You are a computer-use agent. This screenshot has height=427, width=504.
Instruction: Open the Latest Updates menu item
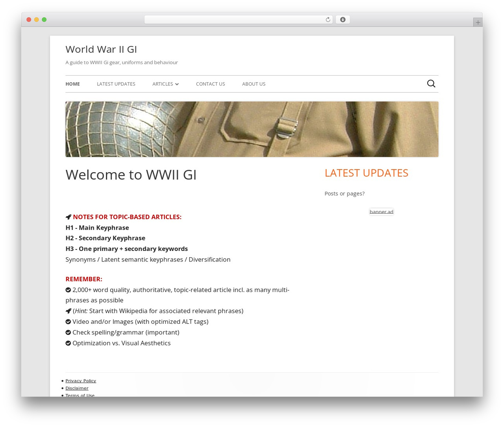click(116, 84)
